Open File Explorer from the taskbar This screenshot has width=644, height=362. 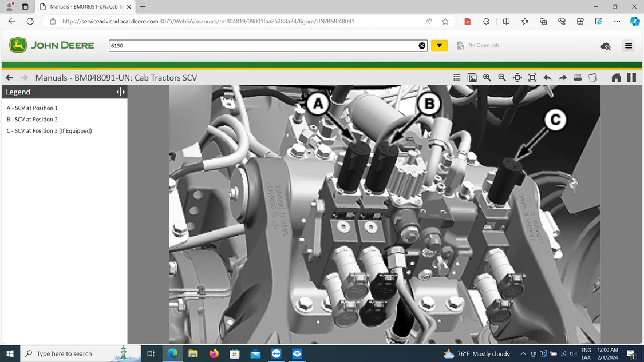193,353
